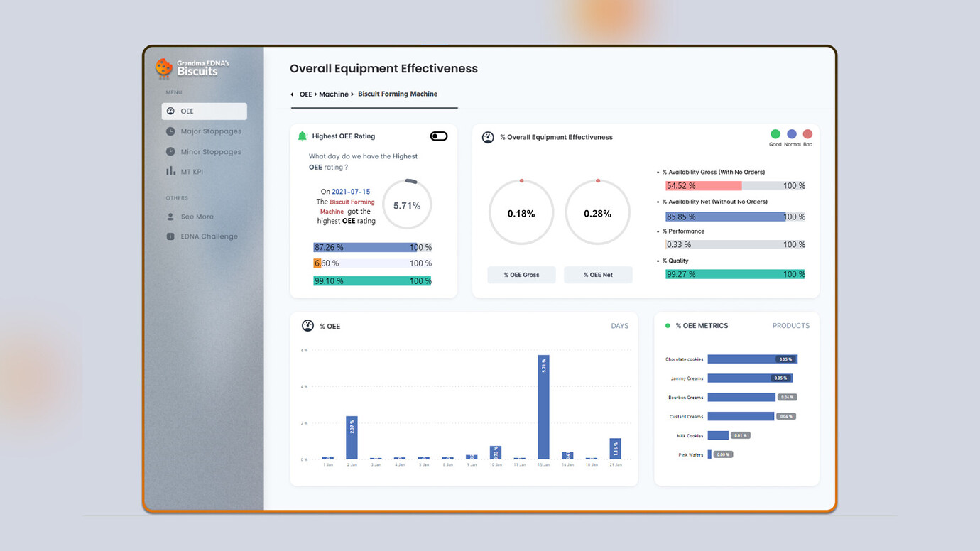Open the DAYS selector on the % OEE chart
Image resolution: width=980 pixels, height=551 pixels.
pyautogui.click(x=619, y=325)
